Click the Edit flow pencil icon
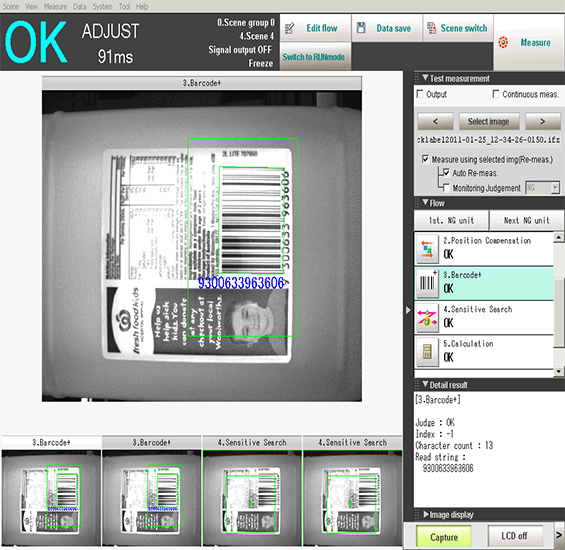The image size is (565, 550). [290, 28]
